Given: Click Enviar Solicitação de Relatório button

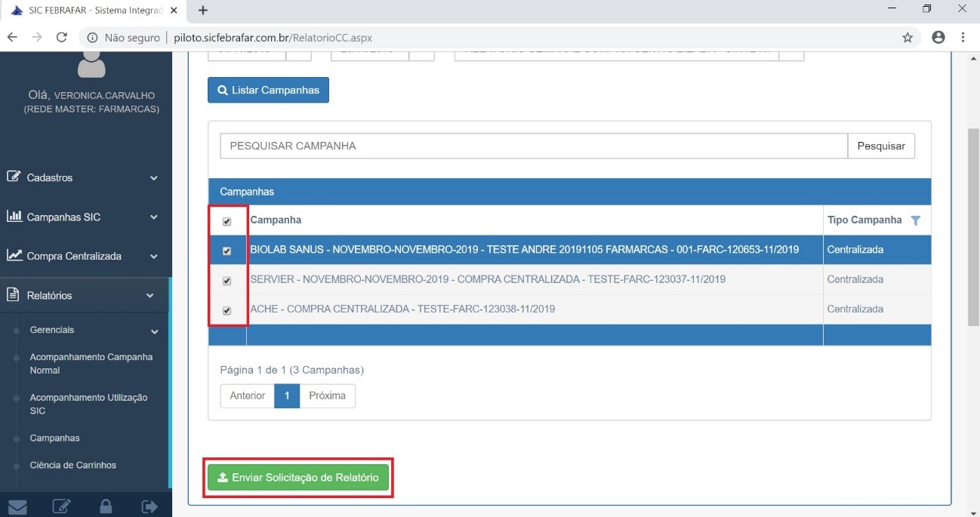Looking at the screenshot, I should [298, 478].
